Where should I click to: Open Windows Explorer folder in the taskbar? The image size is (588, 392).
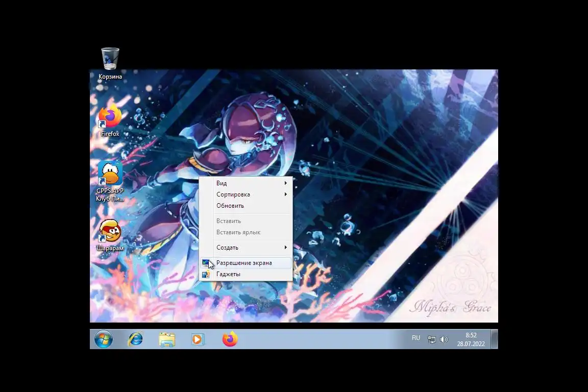pos(167,339)
